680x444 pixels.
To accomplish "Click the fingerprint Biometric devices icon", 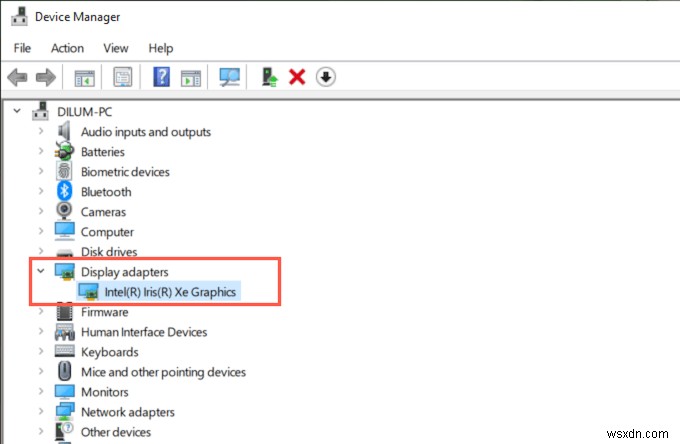I will (64, 171).
